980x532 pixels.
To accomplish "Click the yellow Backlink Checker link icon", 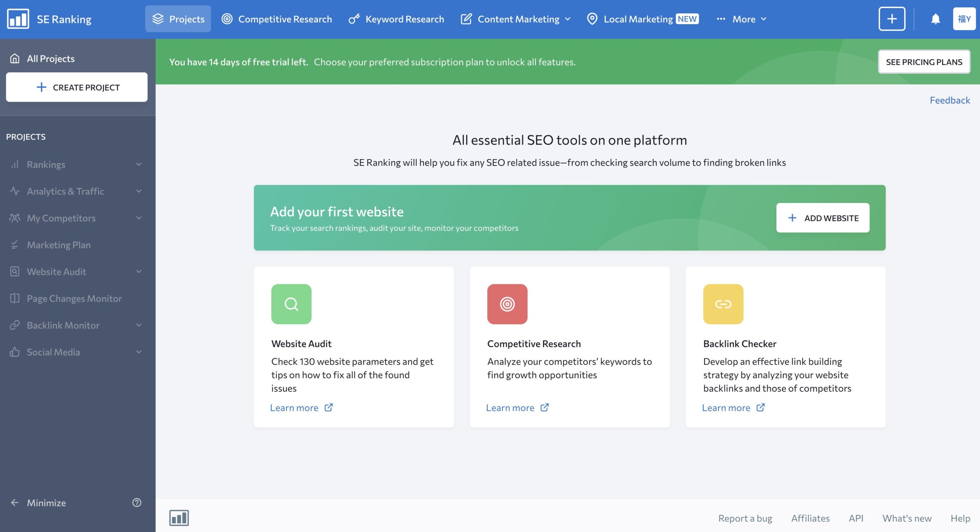I will pos(723,304).
